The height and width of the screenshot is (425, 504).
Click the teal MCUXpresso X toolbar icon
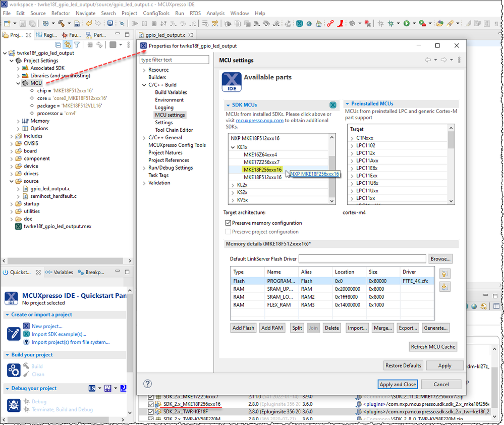coord(299,23)
